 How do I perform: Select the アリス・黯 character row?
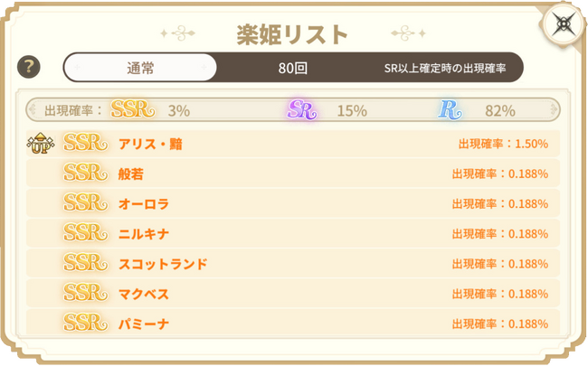point(150,144)
